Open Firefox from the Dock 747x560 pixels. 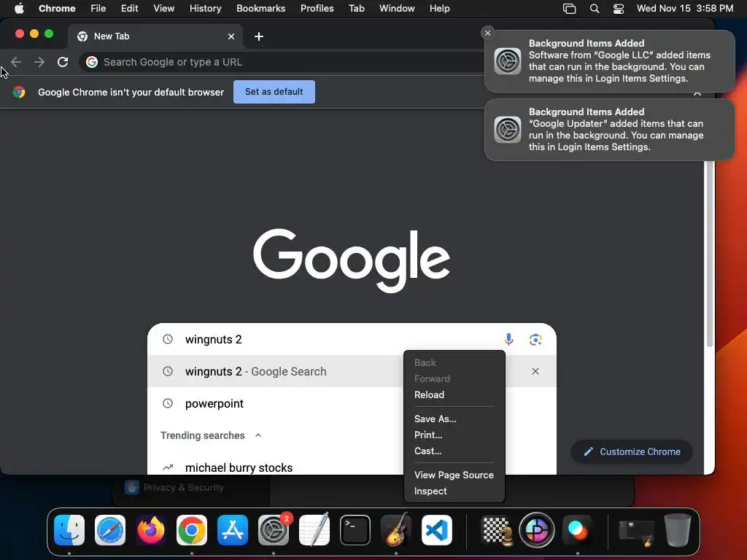151,529
